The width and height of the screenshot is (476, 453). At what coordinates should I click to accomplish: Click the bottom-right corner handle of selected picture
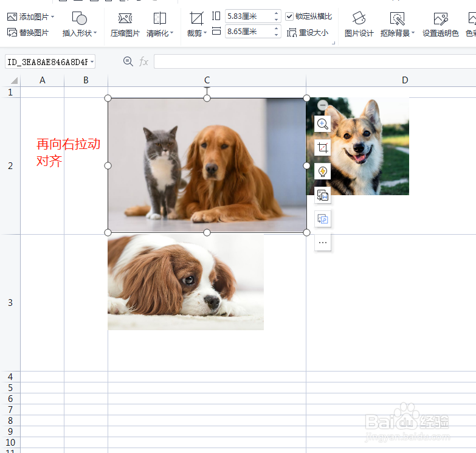pos(306,232)
